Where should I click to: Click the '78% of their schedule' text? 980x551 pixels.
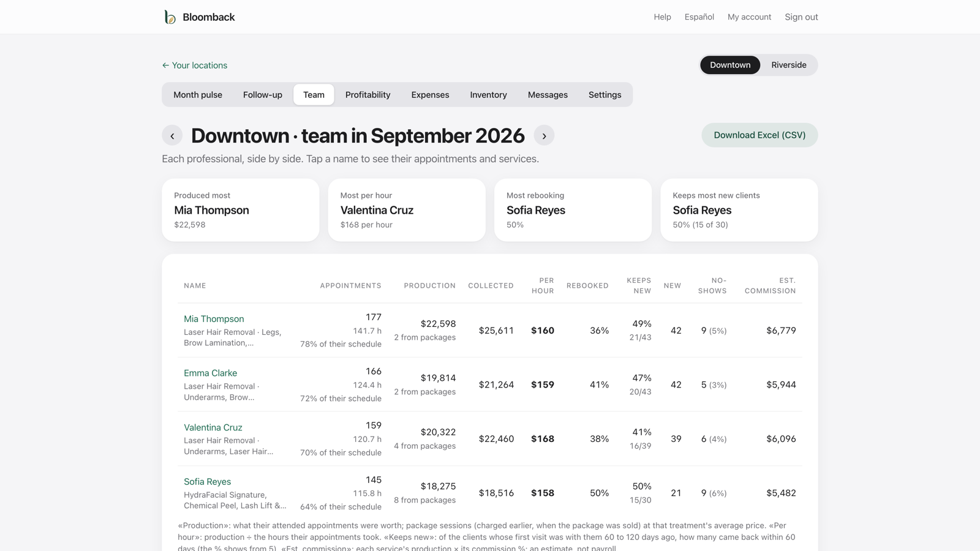pyautogui.click(x=341, y=344)
